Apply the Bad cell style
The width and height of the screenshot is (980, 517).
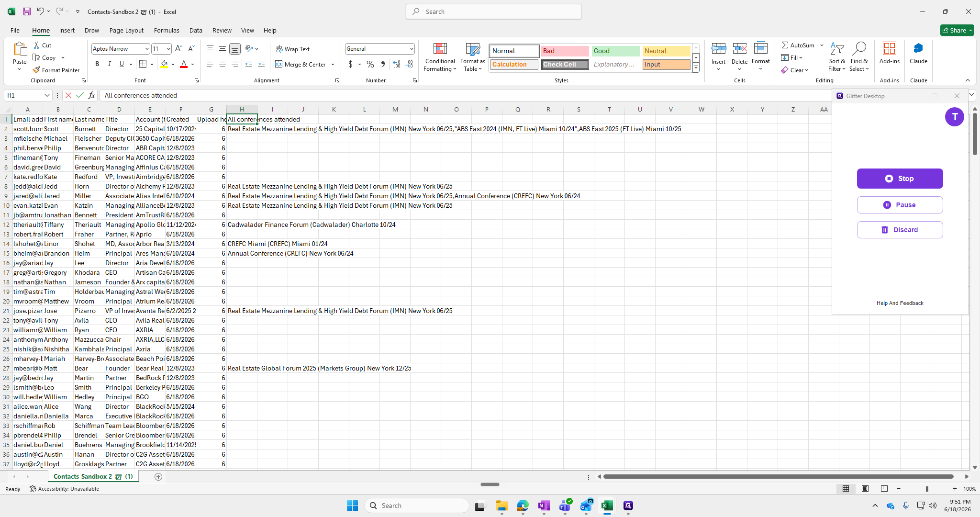tap(565, 51)
